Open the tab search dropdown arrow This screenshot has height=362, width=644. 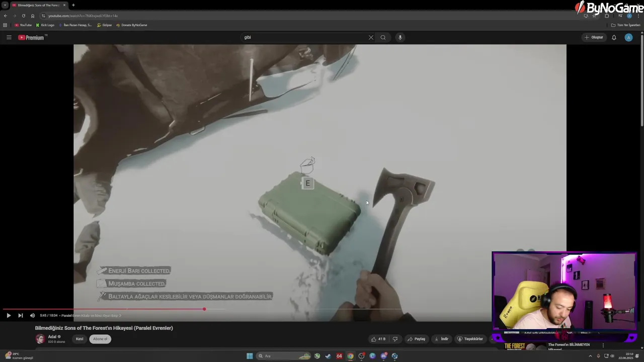(x=5, y=5)
